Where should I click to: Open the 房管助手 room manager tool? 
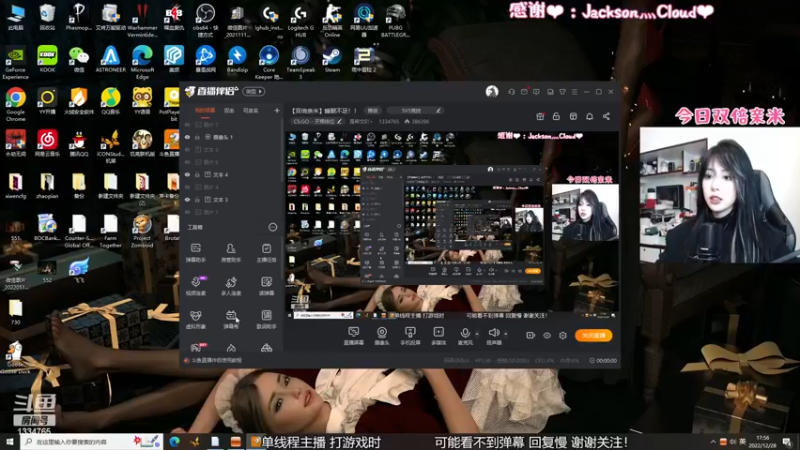[231, 253]
